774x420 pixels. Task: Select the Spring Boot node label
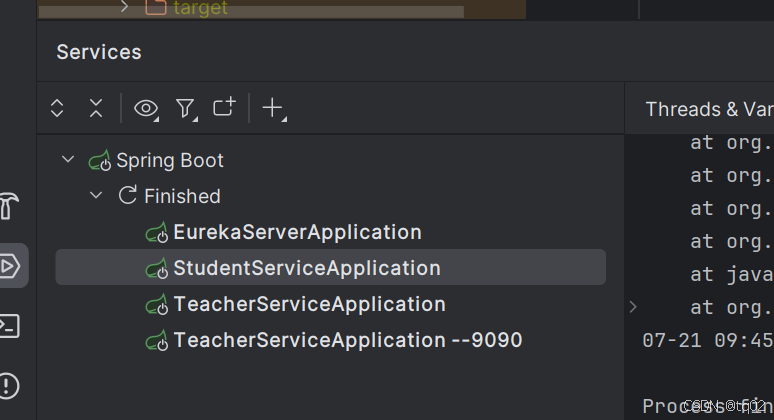tap(170, 160)
